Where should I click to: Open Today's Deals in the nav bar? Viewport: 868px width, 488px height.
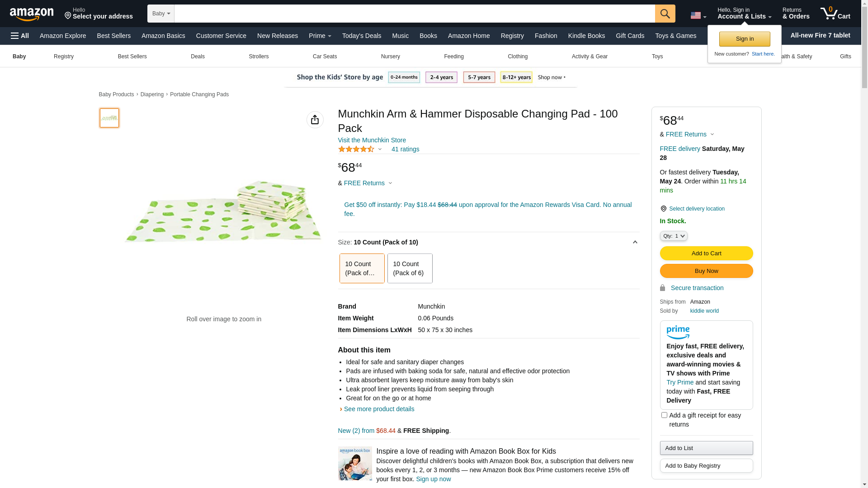tap(361, 36)
